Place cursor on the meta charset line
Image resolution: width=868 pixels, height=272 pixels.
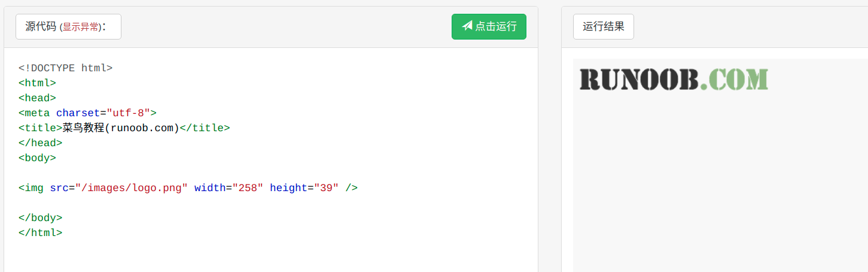point(87,113)
